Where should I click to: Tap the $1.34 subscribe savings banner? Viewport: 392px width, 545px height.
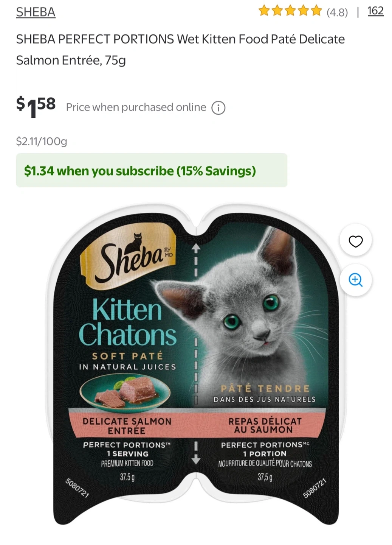(x=152, y=170)
